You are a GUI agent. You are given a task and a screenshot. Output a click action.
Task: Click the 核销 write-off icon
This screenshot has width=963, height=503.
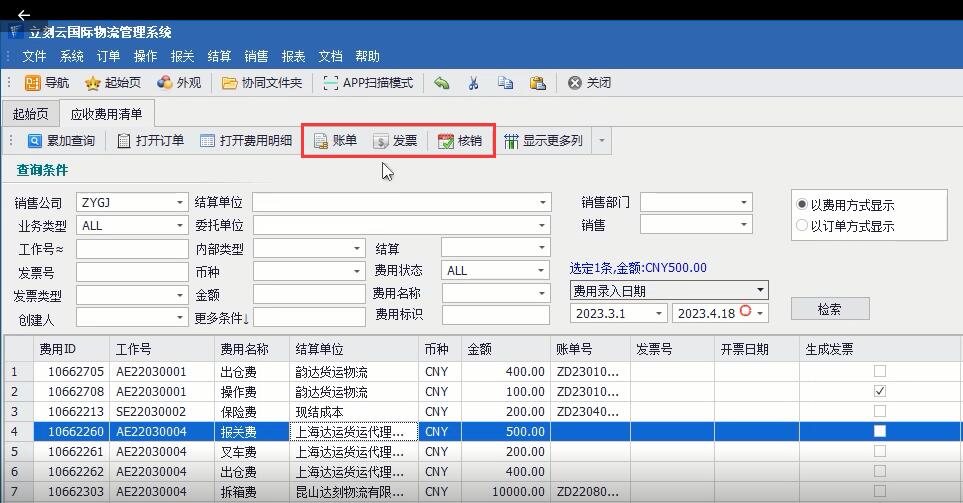click(x=446, y=141)
